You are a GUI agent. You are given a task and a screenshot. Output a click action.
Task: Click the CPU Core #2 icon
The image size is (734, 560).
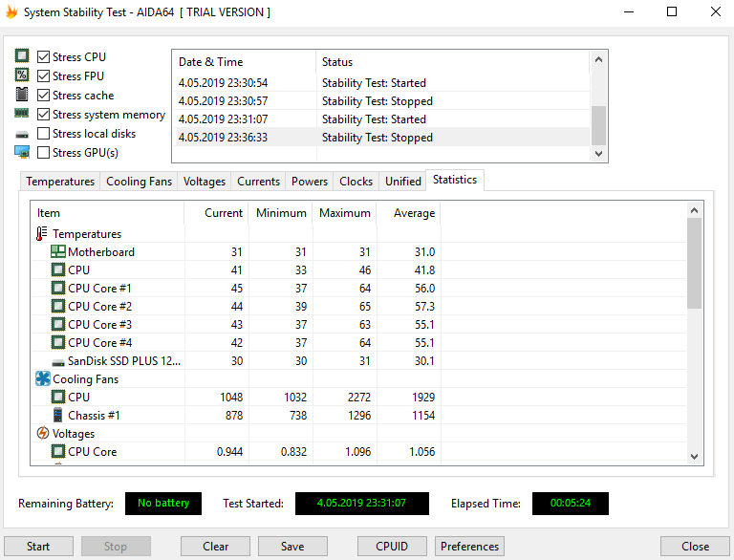pos(58,306)
